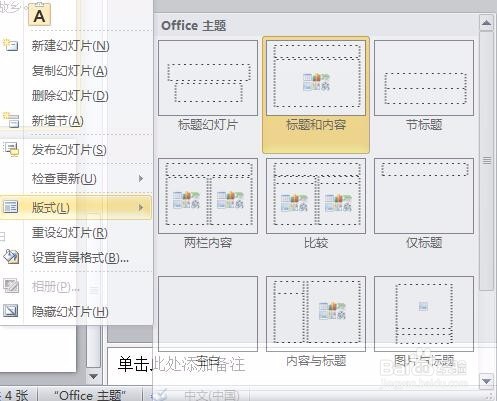Screen dimensions: 497x401
Task: Pick the blank 空白 layout thumbnail
Action: point(208,314)
